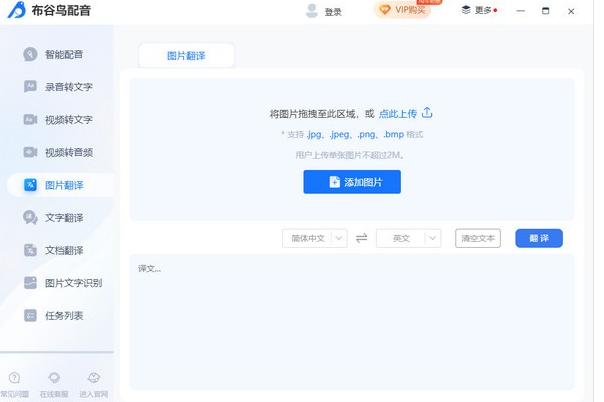Open the 更多 menu
604x402 pixels.
tap(483, 10)
